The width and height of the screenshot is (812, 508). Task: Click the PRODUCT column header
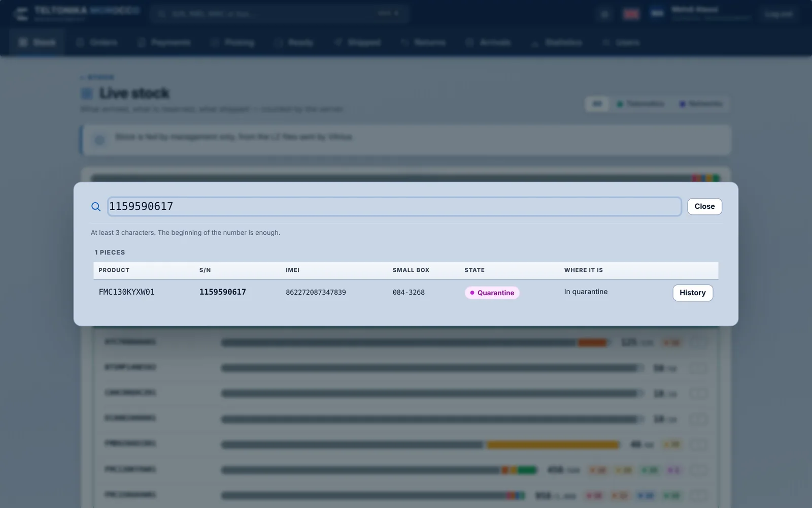[114, 270]
